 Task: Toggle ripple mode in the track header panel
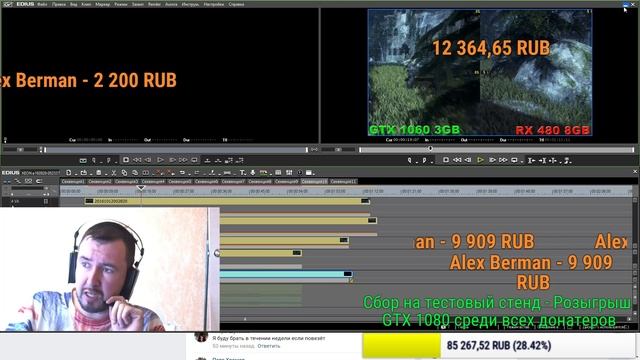(18, 181)
